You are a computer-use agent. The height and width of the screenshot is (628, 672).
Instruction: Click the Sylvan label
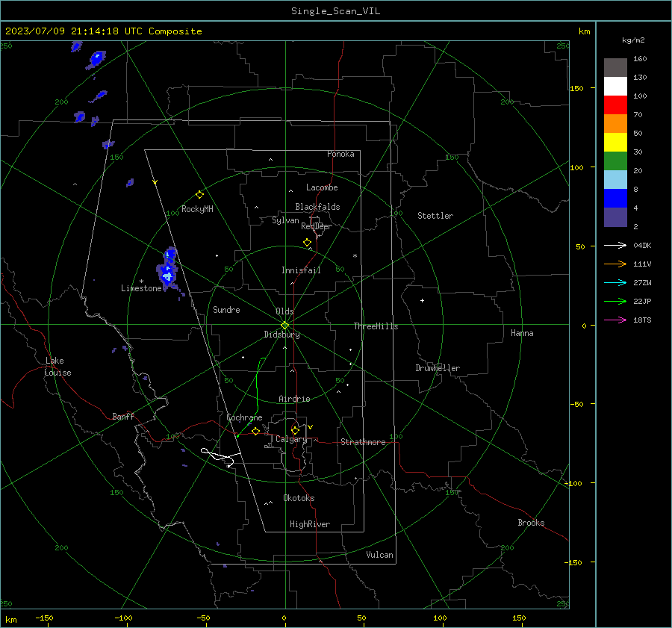tap(285, 220)
